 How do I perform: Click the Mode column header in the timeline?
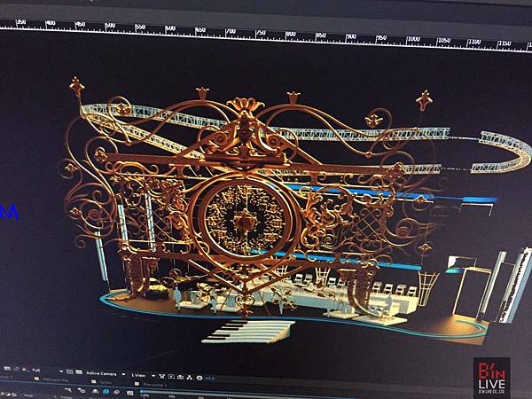28,395
